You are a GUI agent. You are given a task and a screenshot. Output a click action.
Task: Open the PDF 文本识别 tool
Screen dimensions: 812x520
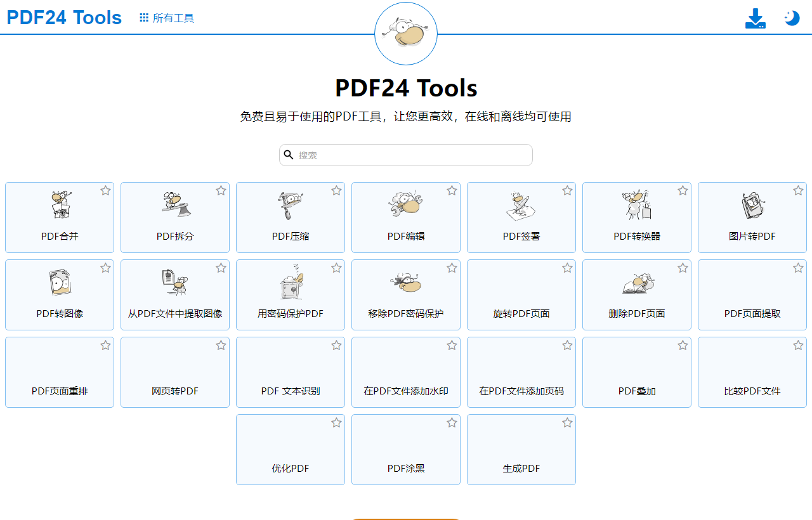click(291, 372)
